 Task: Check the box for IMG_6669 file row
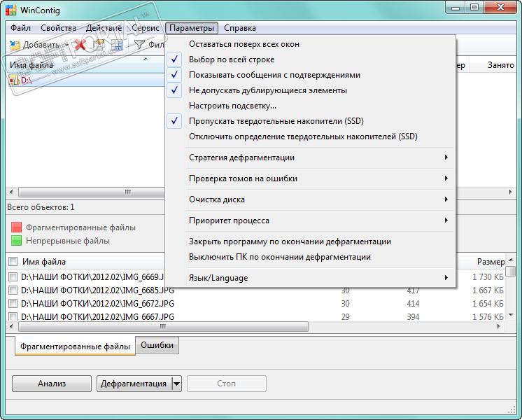tap(13, 276)
